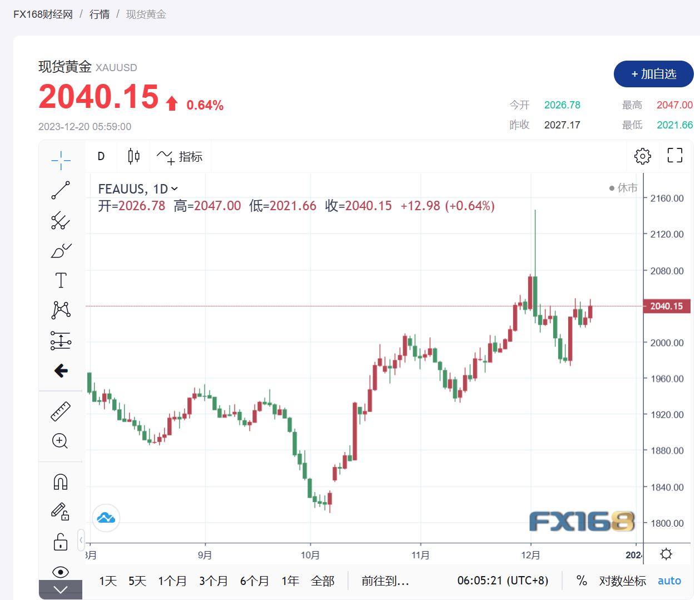
Task: Open the candlestick chart style menu
Action: pyautogui.click(x=133, y=156)
